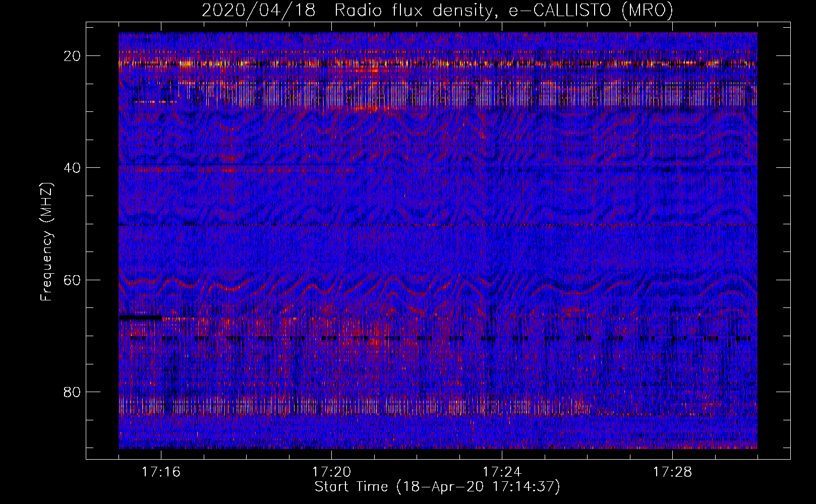Click the time tick label '17:20'
This screenshot has height=504, width=816.
[331, 472]
